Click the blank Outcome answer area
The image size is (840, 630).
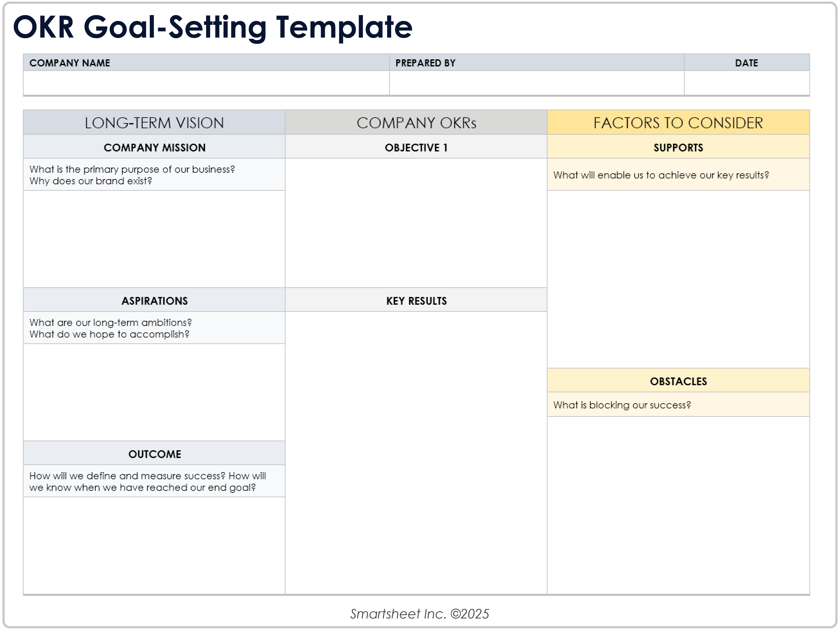click(x=154, y=545)
